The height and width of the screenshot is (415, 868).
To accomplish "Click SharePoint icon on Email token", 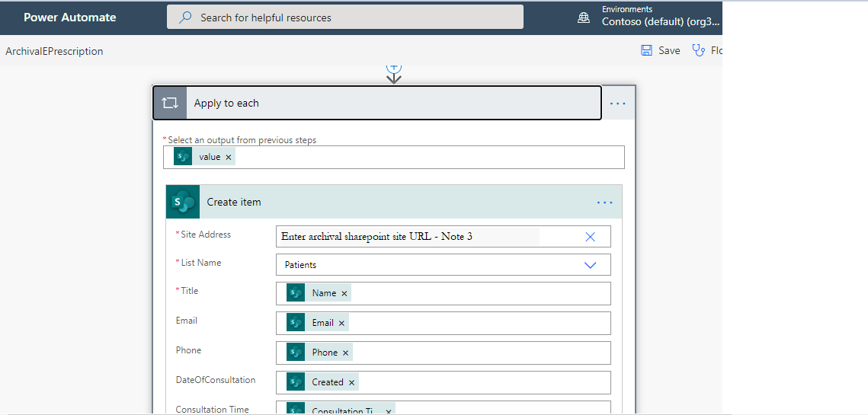I will 296,323.
